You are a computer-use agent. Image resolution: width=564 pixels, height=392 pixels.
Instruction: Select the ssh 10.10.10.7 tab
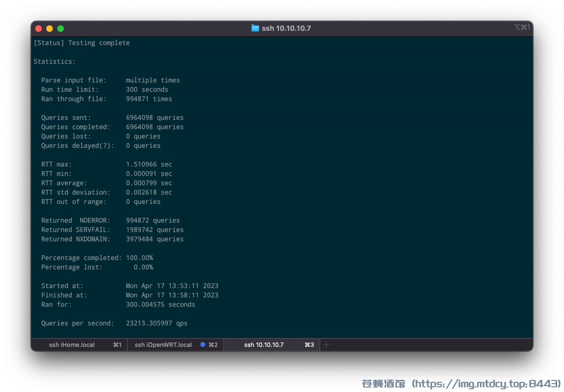click(x=272, y=345)
